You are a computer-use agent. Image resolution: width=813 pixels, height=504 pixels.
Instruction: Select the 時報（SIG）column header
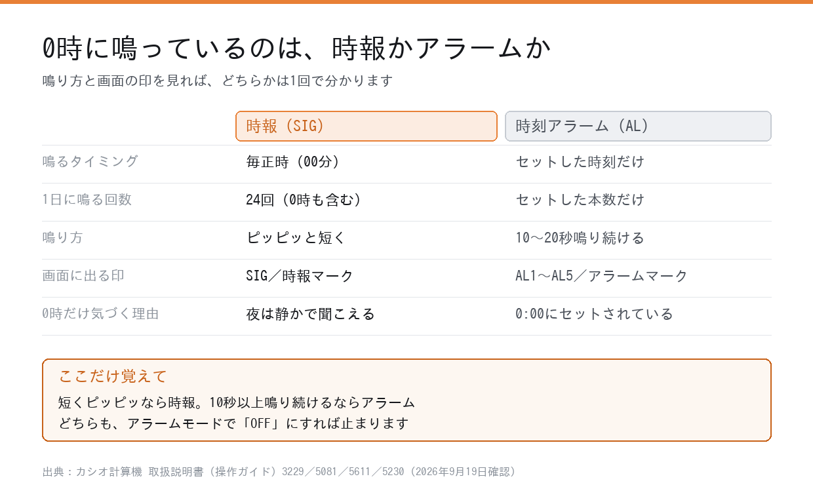[x=367, y=126]
